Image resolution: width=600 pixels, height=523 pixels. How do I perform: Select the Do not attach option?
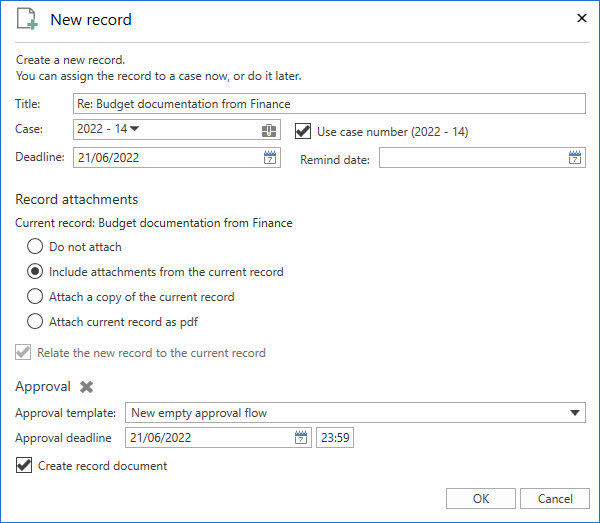[35, 246]
